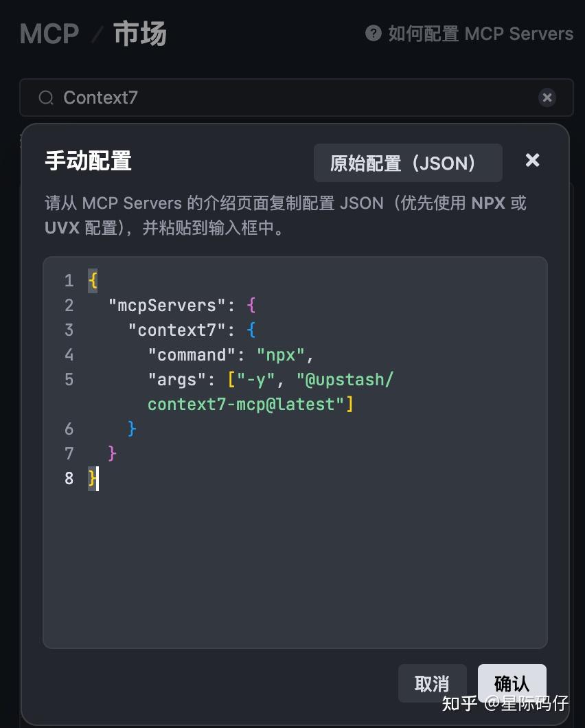Click the magnifying glass search icon
585x728 pixels.
click(45, 98)
